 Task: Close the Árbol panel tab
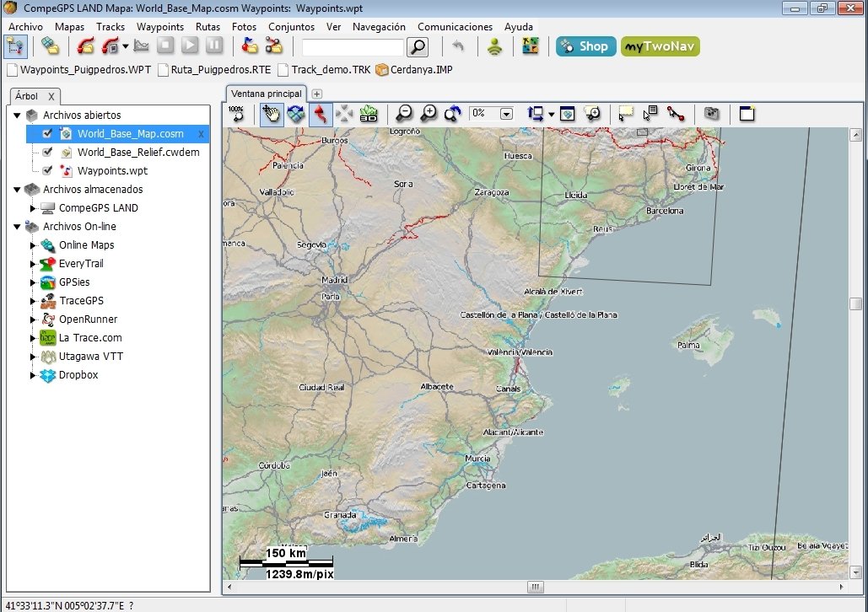tap(51, 96)
